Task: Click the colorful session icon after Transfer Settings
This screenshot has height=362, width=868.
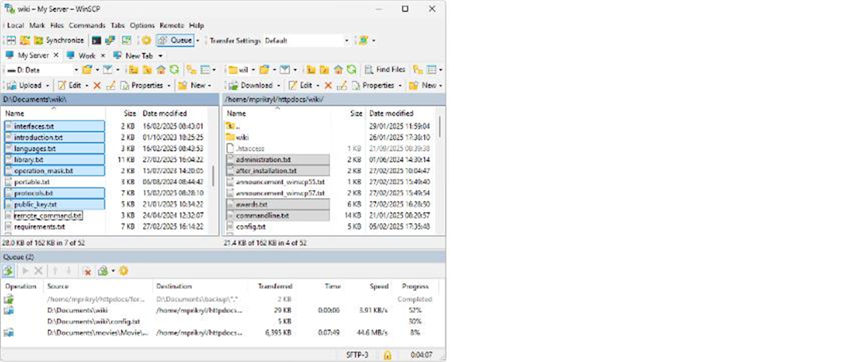Action: coord(363,41)
